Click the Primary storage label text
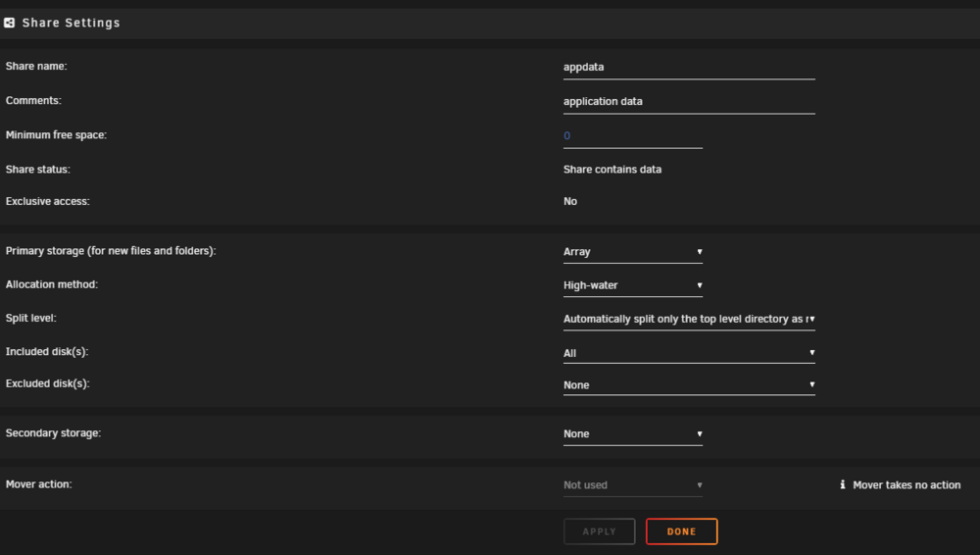Screen dimensions: 980x555 coord(111,251)
